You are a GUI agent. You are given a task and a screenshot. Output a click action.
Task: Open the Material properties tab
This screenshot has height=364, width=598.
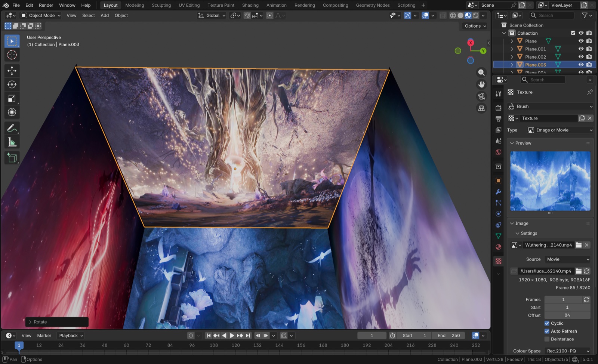coord(498,247)
